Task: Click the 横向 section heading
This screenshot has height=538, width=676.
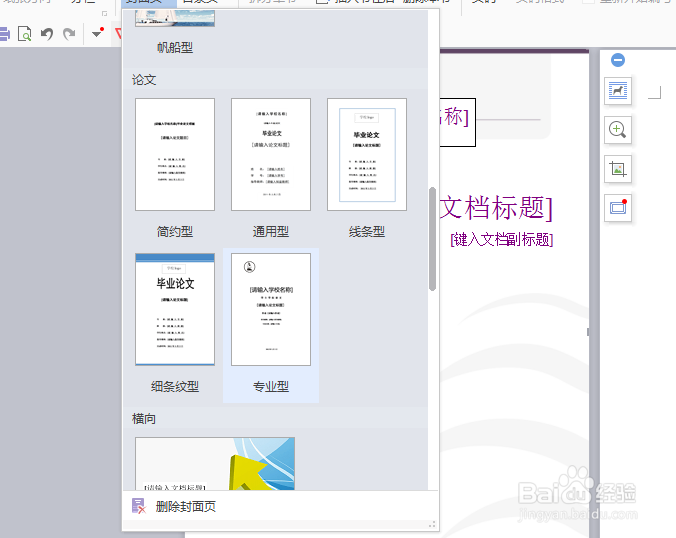Action: (x=144, y=419)
